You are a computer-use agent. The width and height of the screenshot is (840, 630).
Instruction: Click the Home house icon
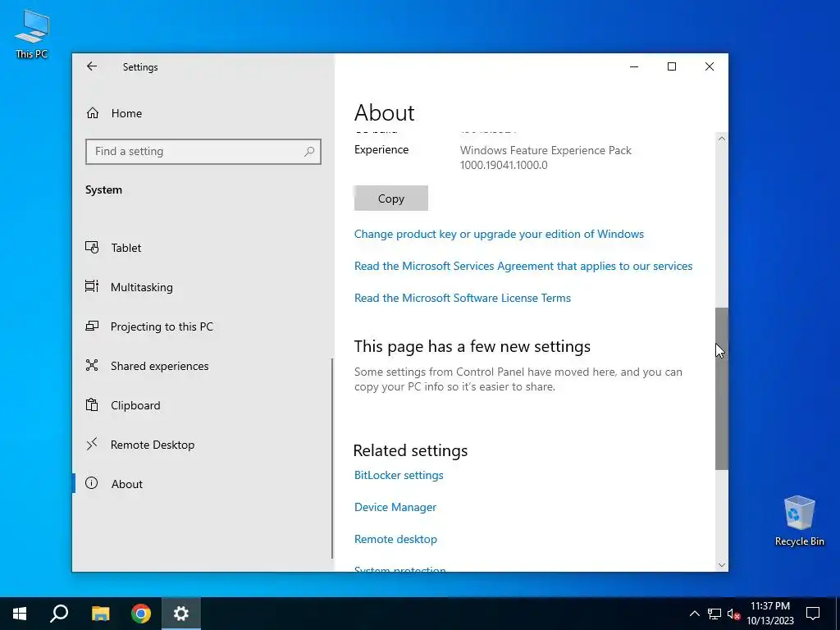coord(92,113)
